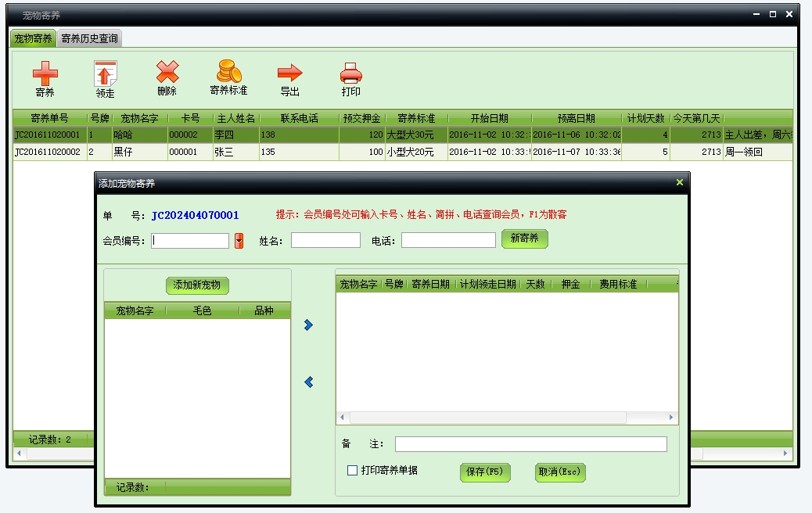Click the blue left arrow to remove pet
Viewport: 812px width, 513px height.
(308, 382)
